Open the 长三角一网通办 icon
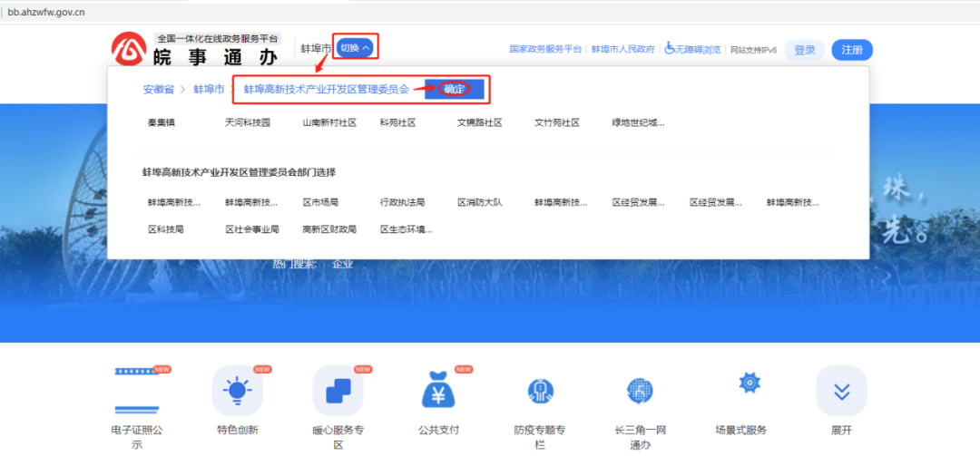Viewport: 980px width, 456px height. pyautogui.click(x=640, y=391)
